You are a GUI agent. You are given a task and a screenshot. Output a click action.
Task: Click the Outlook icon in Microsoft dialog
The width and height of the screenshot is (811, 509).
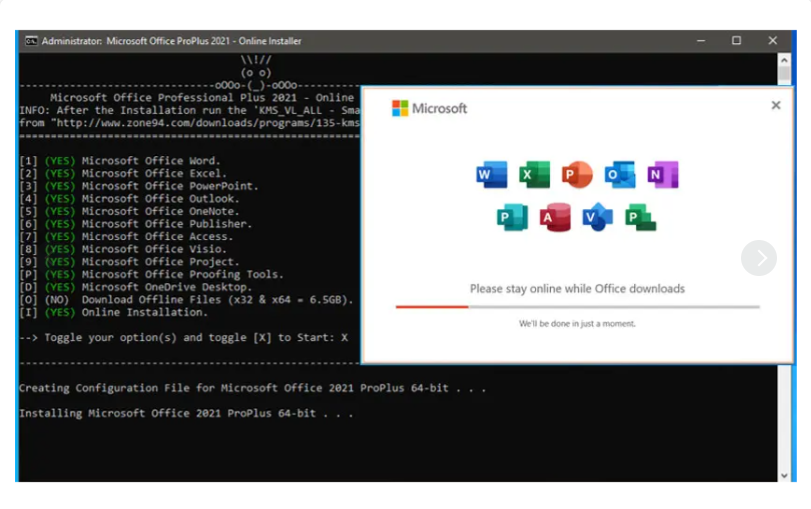(x=620, y=174)
